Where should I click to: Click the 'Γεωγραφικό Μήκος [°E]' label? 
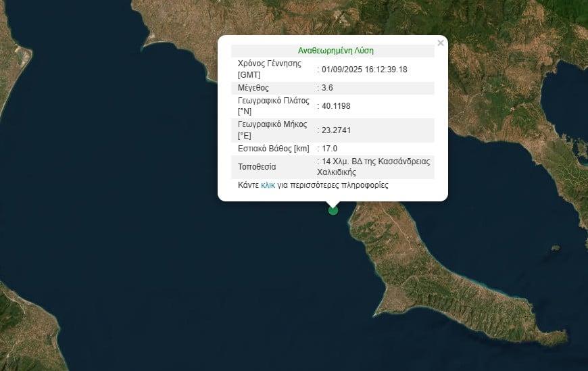click(x=272, y=130)
